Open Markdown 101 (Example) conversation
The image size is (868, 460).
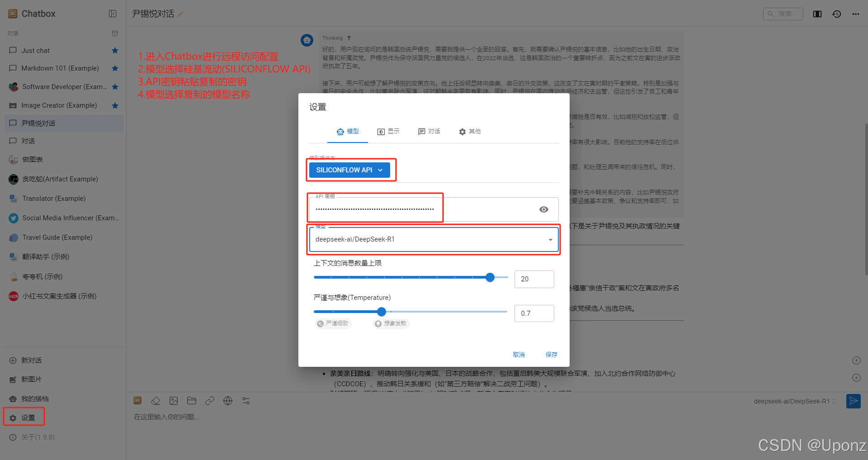pos(64,68)
